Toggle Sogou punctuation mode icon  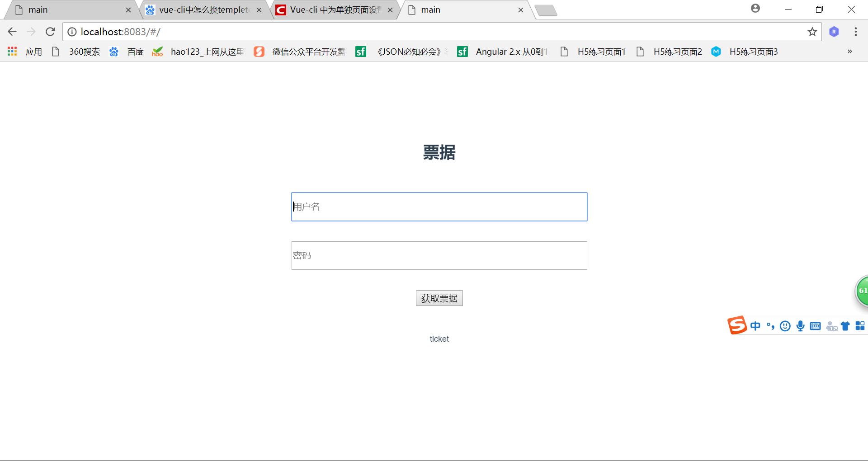click(770, 326)
